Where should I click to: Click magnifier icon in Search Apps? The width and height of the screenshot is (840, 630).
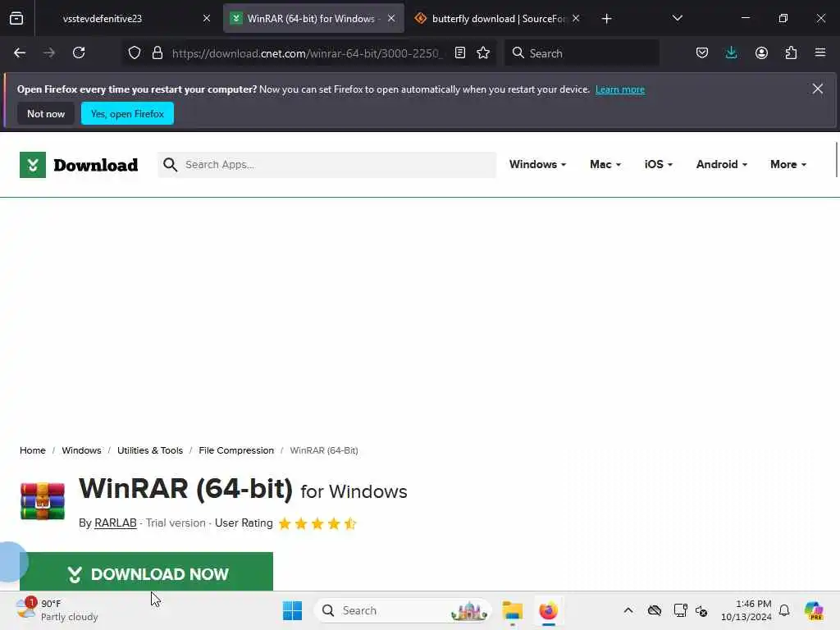point(170,164)
